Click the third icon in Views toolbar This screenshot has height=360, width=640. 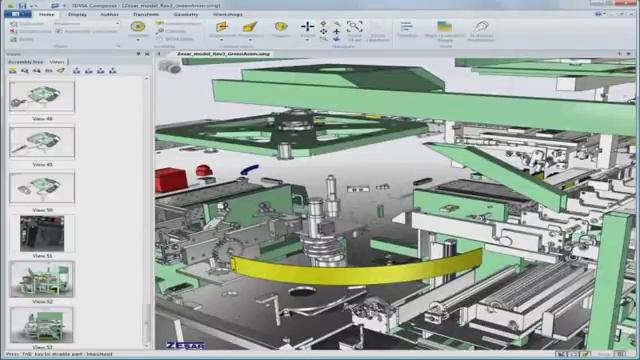(x=37, y=71)
